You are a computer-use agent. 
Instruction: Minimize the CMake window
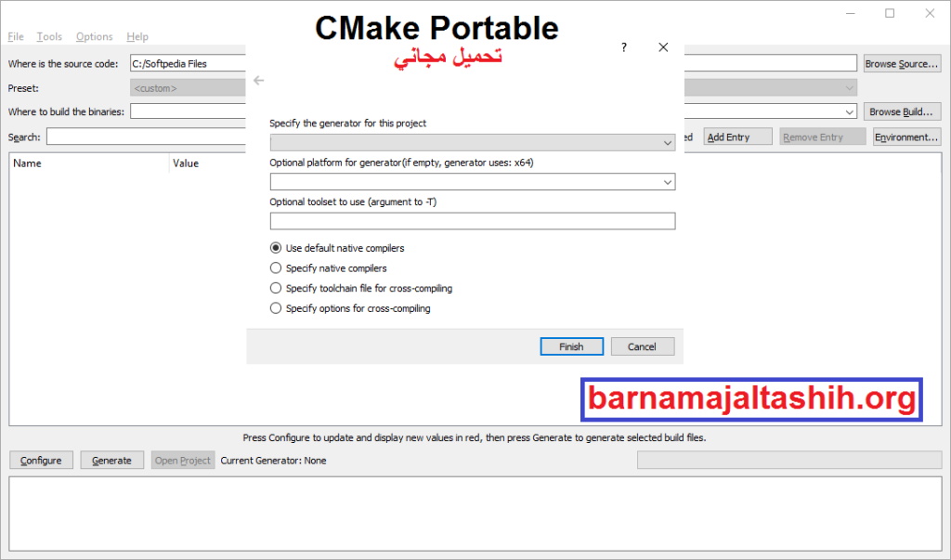tap(851, 13)
